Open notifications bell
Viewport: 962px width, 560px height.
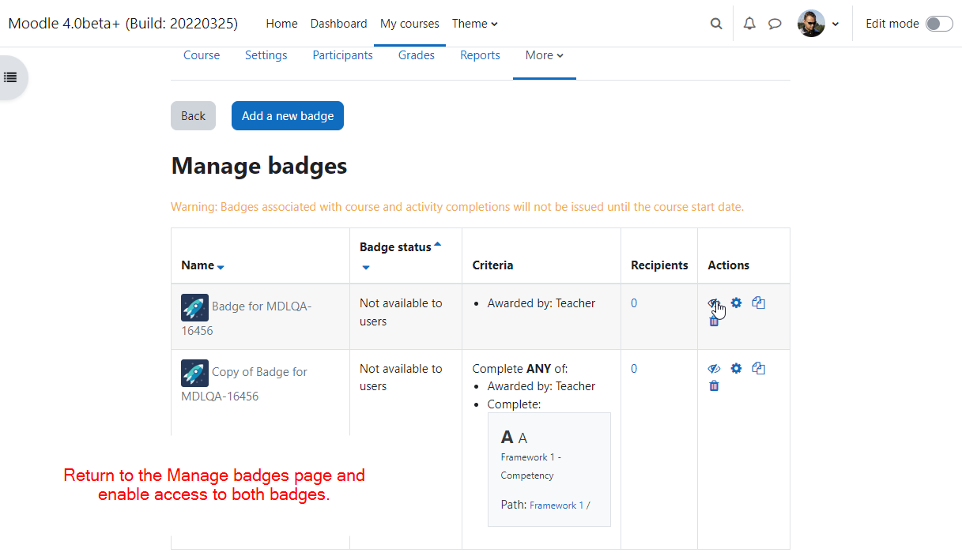click(x=749, y=24)
